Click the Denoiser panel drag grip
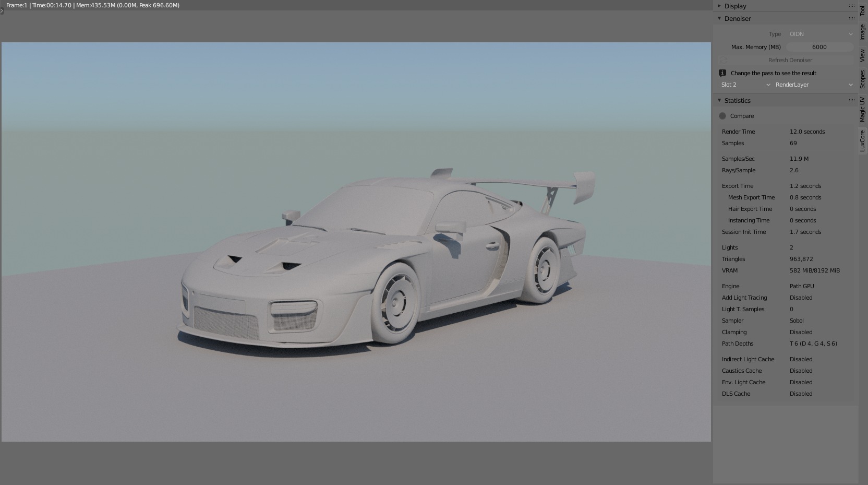The image size is (868, 485). (x=851, y=19)
